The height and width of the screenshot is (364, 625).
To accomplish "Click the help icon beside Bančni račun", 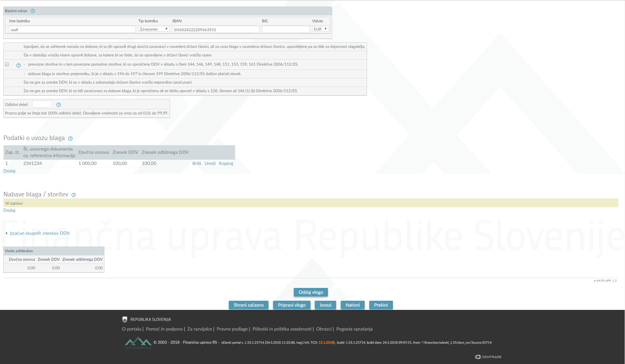I will coord(33,11).
